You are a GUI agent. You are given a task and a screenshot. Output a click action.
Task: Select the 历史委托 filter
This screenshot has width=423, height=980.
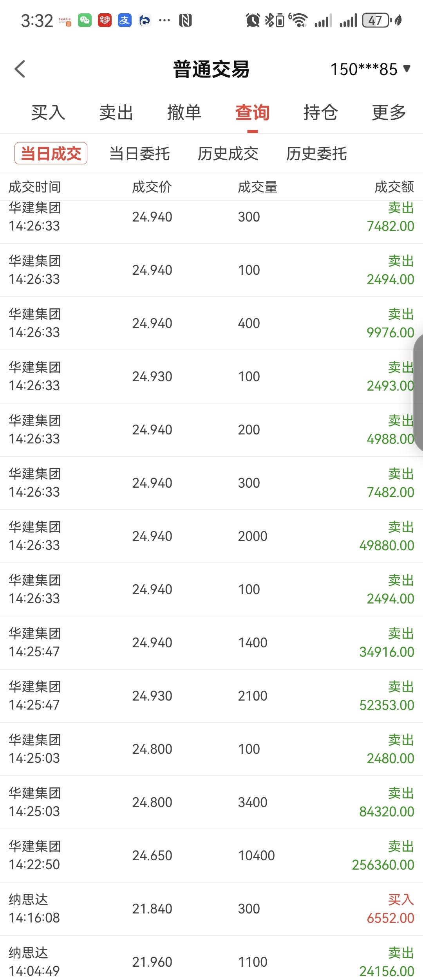(316, 153)
